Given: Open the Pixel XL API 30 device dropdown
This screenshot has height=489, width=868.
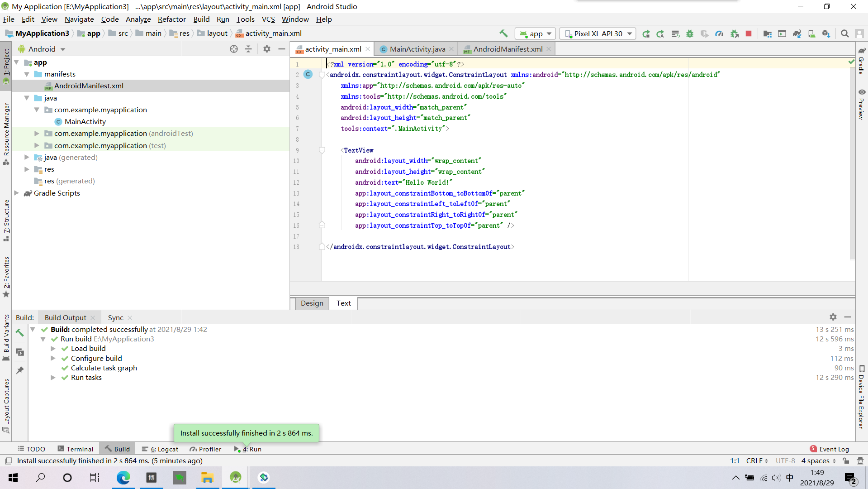Looking at the screenshot, I should (598, 34).
